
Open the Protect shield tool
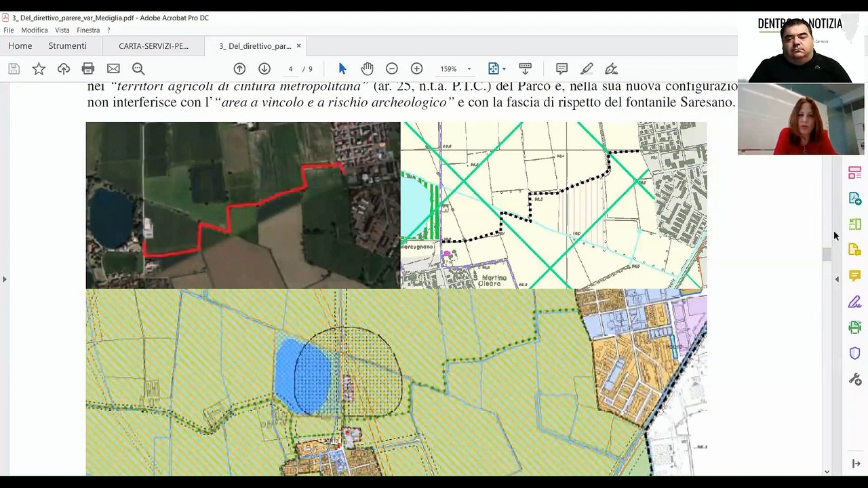[854, 353]
